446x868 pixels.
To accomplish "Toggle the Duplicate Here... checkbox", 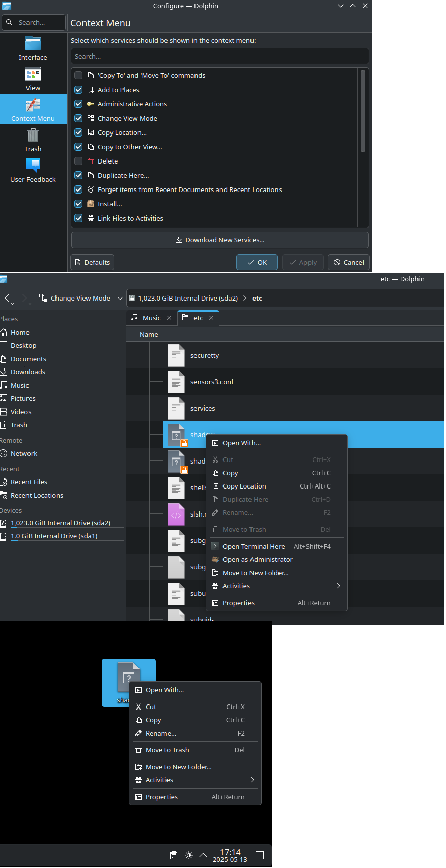I will pos(78,175).
